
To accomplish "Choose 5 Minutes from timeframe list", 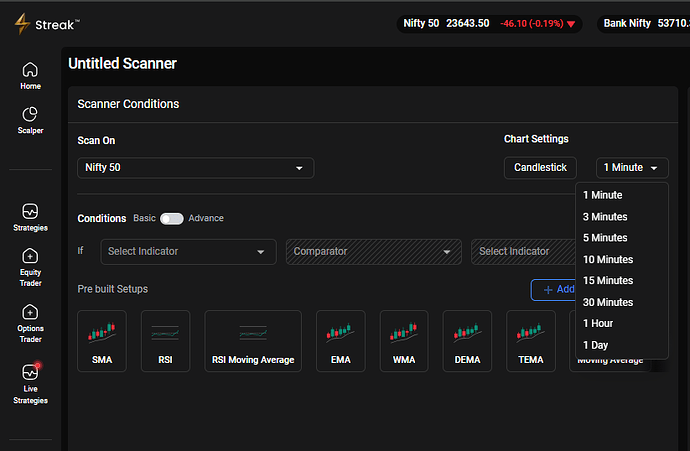I will tap(622, 238).
